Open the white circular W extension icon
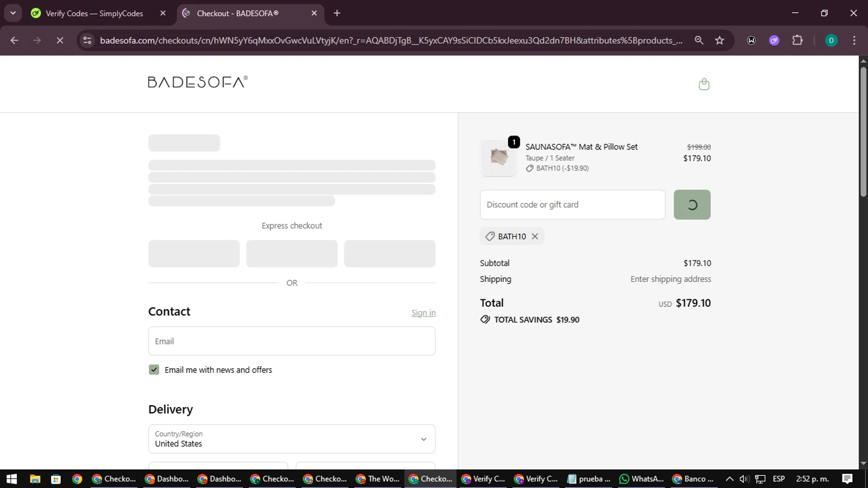Viewport: 868px width, 488px height. 751,41
